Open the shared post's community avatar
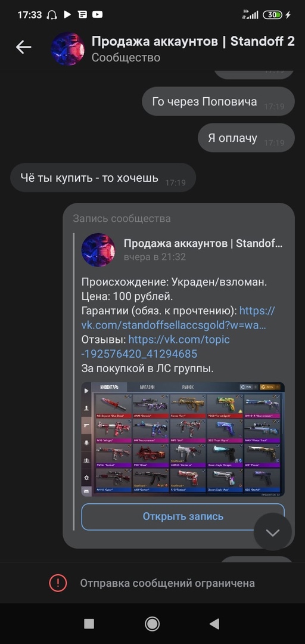Viewport: 305px width, 644px height. pyautogui.click(x=98, y=250)
